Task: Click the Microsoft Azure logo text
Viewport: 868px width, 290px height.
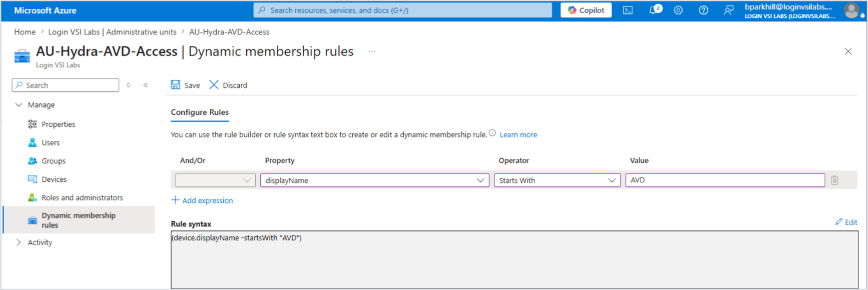Action: tap(45, 10)
